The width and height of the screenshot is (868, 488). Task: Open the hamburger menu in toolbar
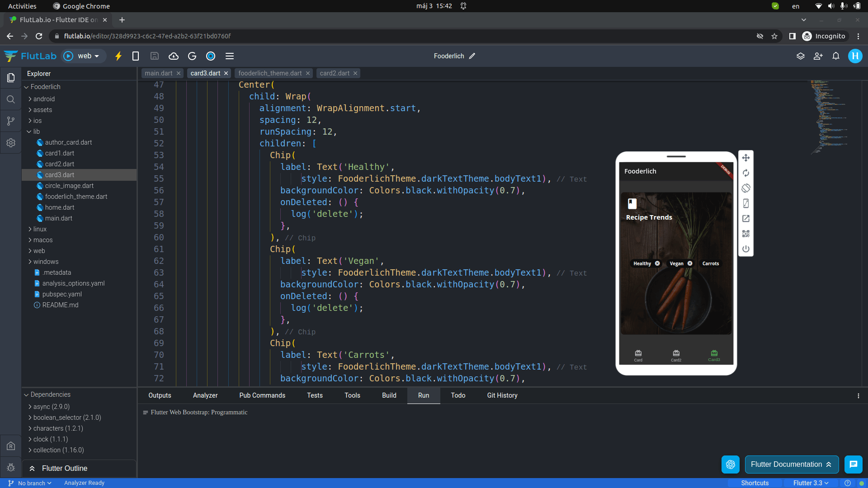coord(230,56)
